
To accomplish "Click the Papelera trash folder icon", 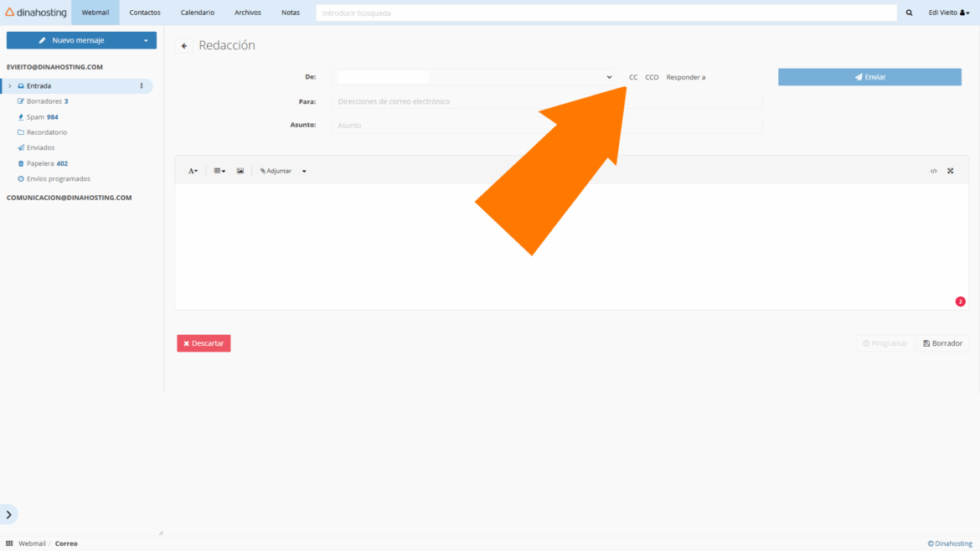I will tap(19, 162).
